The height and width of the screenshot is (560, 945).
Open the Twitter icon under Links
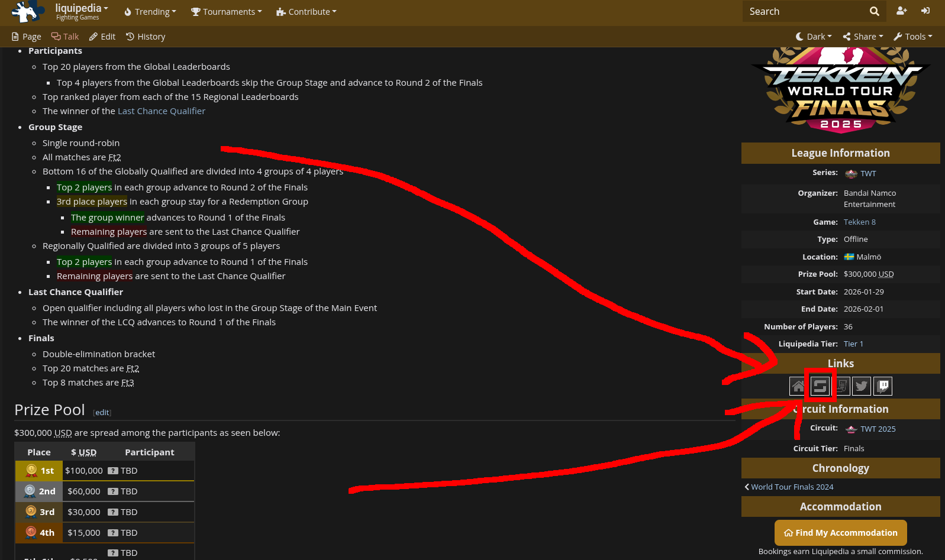(x=862, y=386)
